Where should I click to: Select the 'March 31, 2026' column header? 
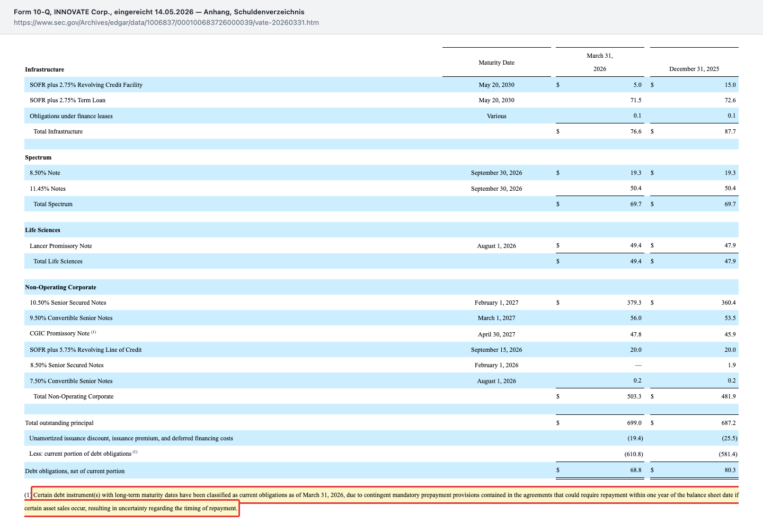pyautogui.click(x=600, y=63)
